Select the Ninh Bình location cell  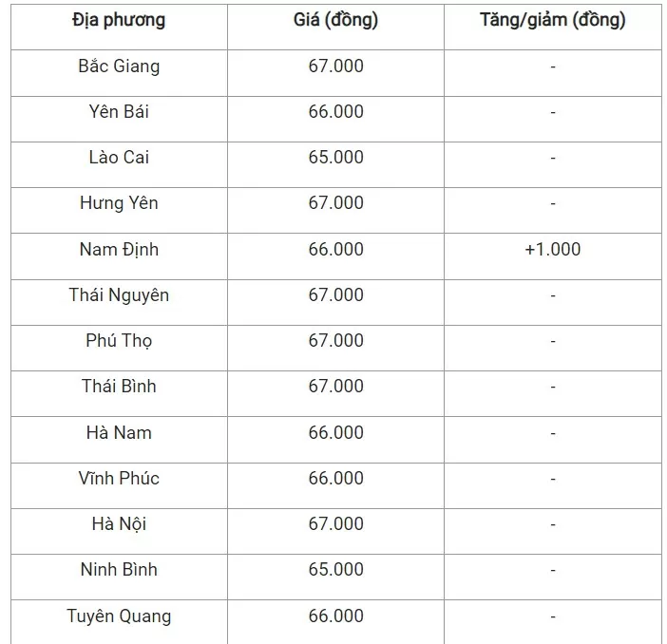tap(119, 570)
